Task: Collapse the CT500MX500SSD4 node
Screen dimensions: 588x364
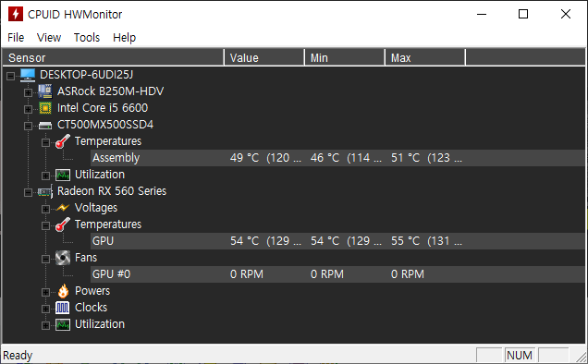Action: (28, 126)
